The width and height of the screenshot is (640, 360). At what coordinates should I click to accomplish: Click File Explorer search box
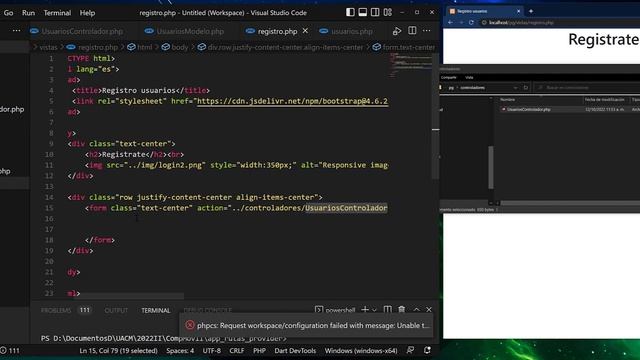(x=588, y=88)
